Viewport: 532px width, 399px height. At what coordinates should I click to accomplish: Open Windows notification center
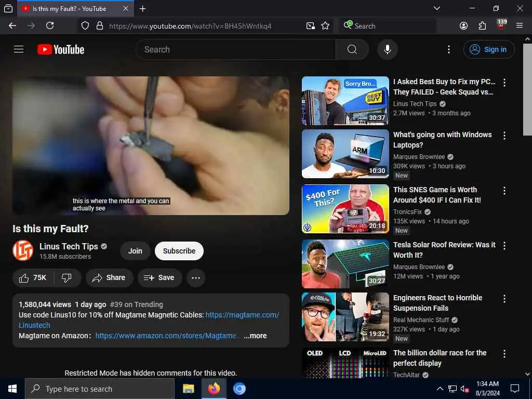(x=515, y=389)
